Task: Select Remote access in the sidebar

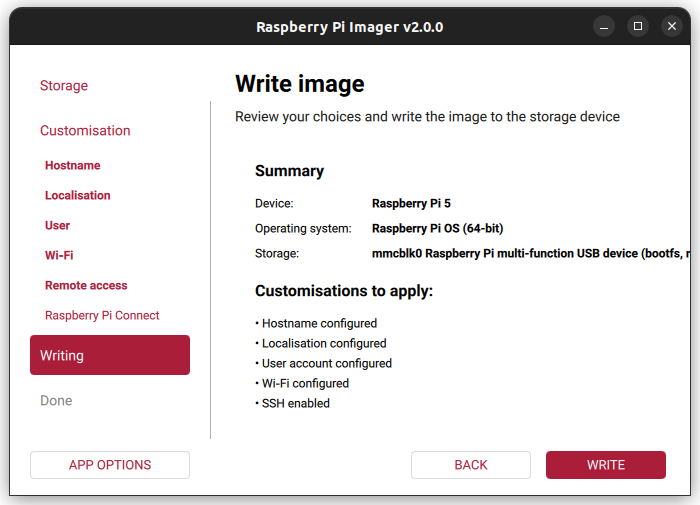Action: pos(86,286)
